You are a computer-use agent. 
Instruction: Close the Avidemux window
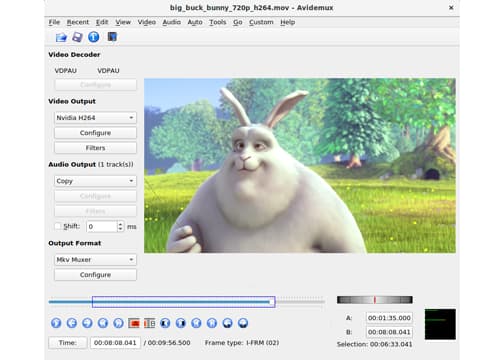(451, 7)
